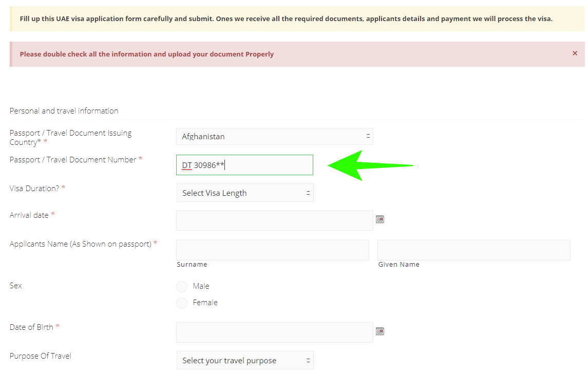Click the Date of Birth text field
This screenshot has width=588, height=372.
[274, 332]
